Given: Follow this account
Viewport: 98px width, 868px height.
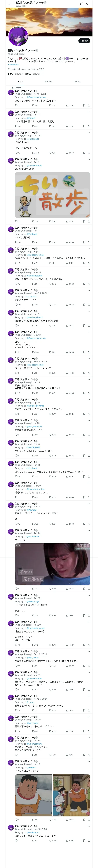Looking at the screenshot, I should [x=84, y=41].
